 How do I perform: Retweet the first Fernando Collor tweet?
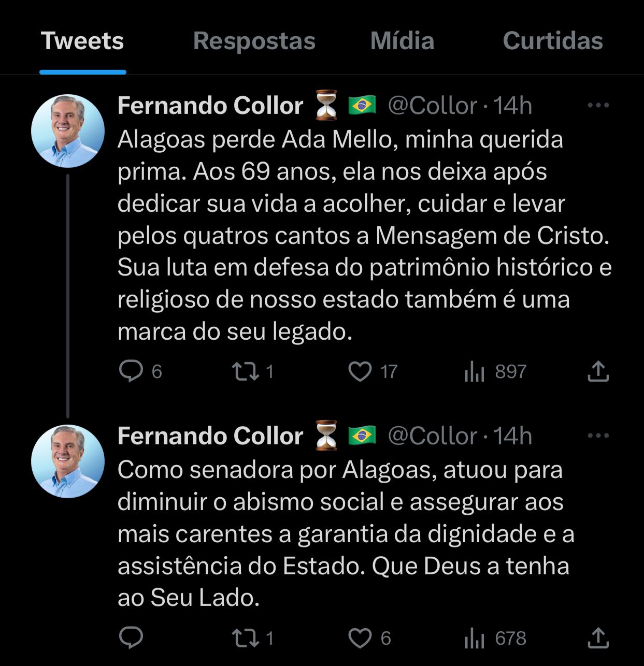coord(249,370)
